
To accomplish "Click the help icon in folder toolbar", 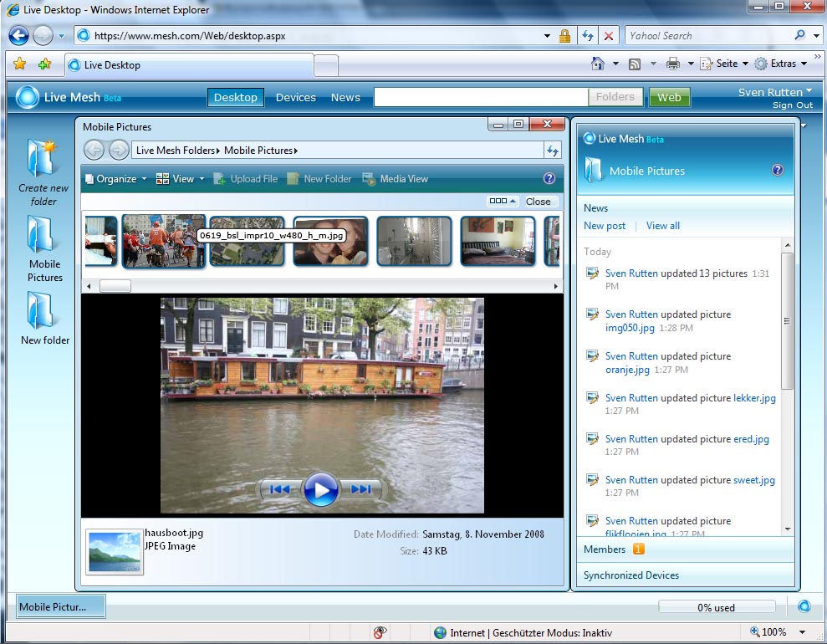I will [549, 178].
